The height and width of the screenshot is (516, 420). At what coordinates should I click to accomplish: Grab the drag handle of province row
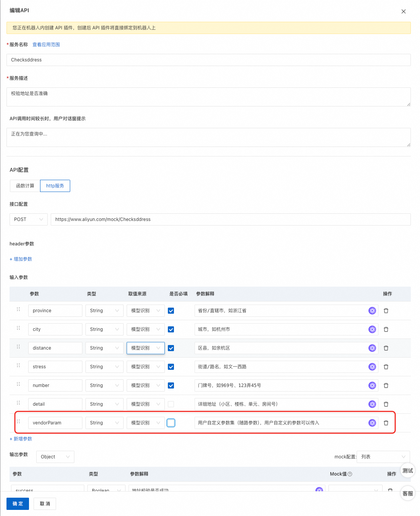(18, 309)
